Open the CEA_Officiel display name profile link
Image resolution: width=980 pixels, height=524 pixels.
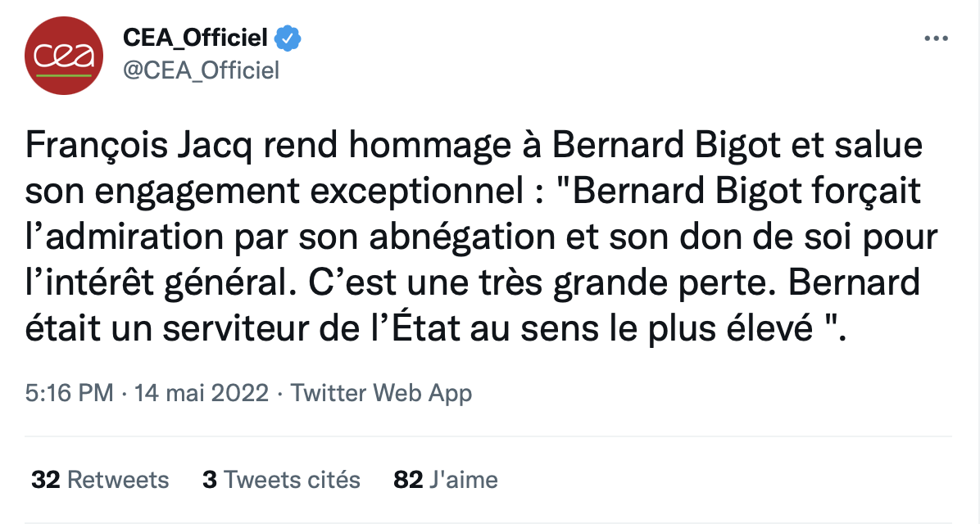195,38
